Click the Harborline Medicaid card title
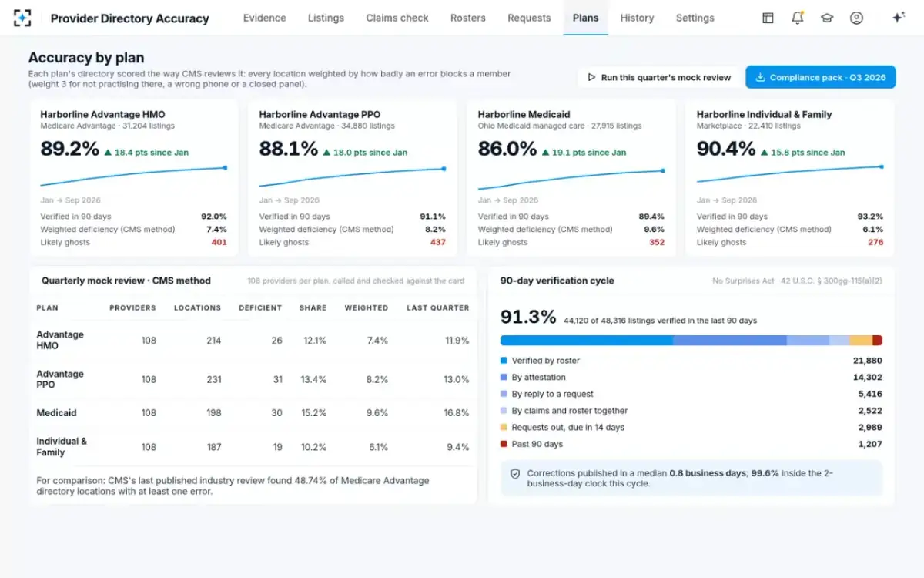 pyautogui.click(x=524, y=114)
